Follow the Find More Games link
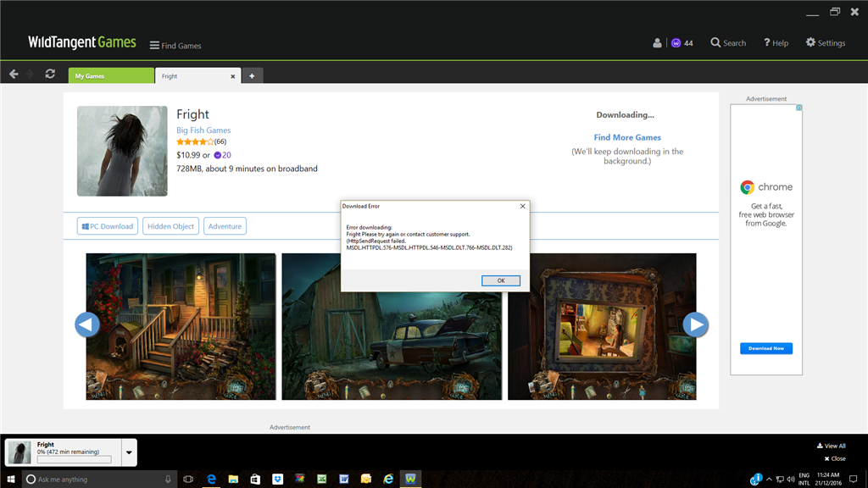Image resolution: width=868 pixels, height=488 pixels. (x=627, y=137)
